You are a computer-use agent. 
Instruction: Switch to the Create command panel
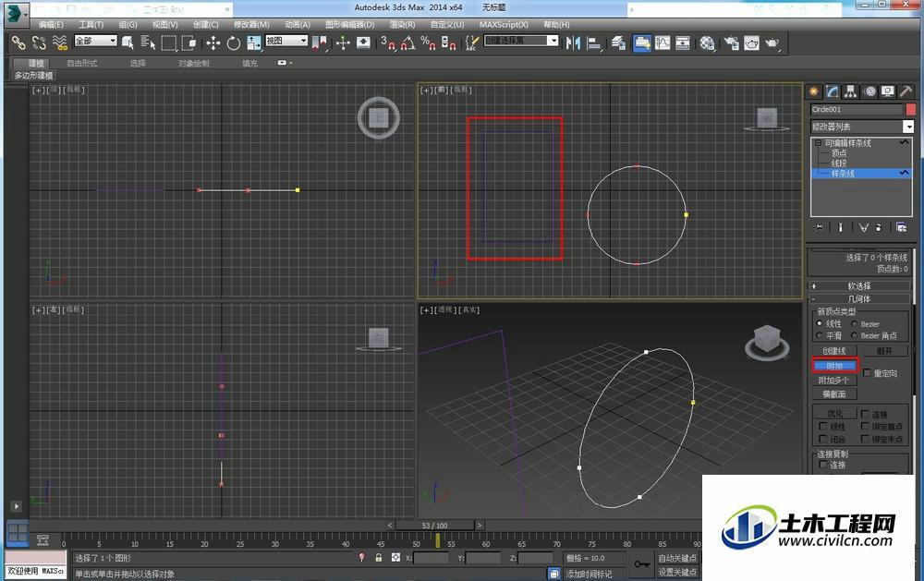(x=814, y=91)
